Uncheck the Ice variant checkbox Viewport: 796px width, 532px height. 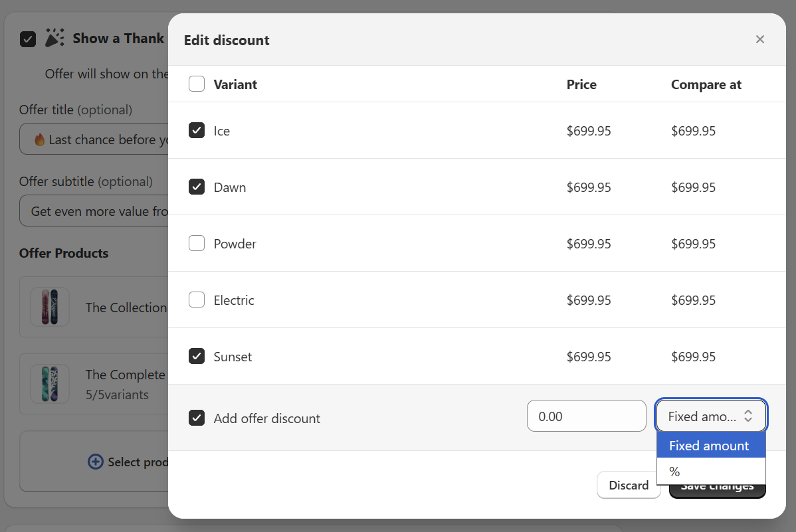[x=197, y=131]
